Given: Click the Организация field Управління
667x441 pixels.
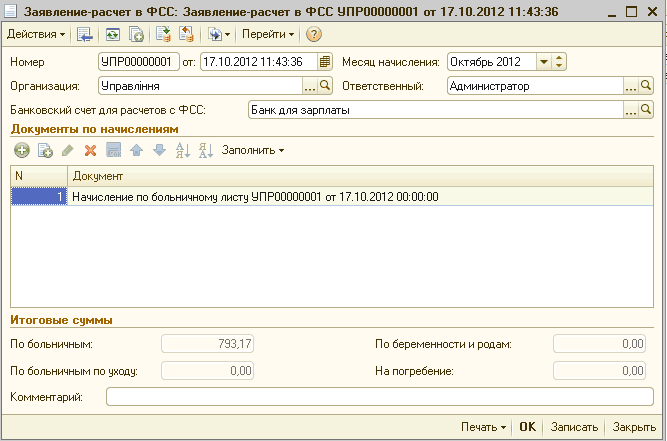Looking at the screenshot, I should click(200, 86).
